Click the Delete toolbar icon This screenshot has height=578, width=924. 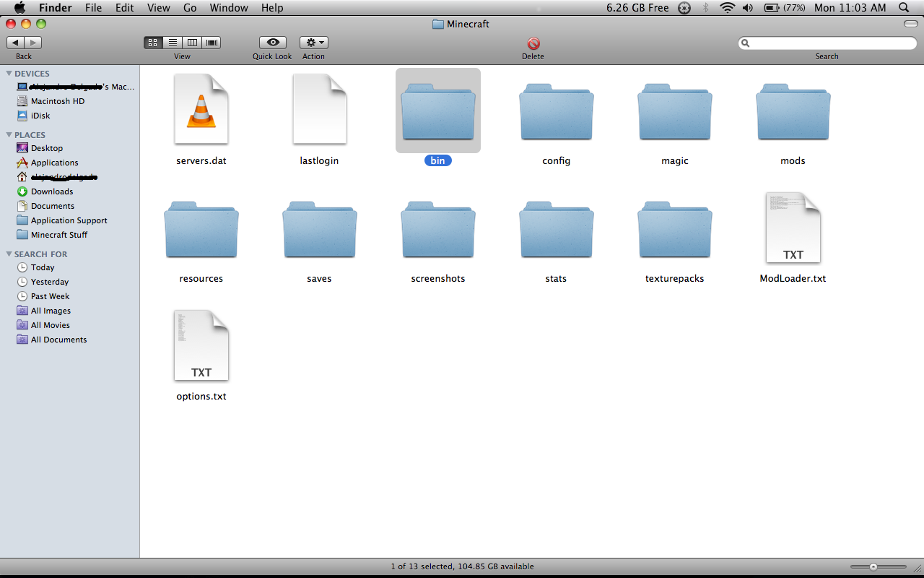(533, 43)
